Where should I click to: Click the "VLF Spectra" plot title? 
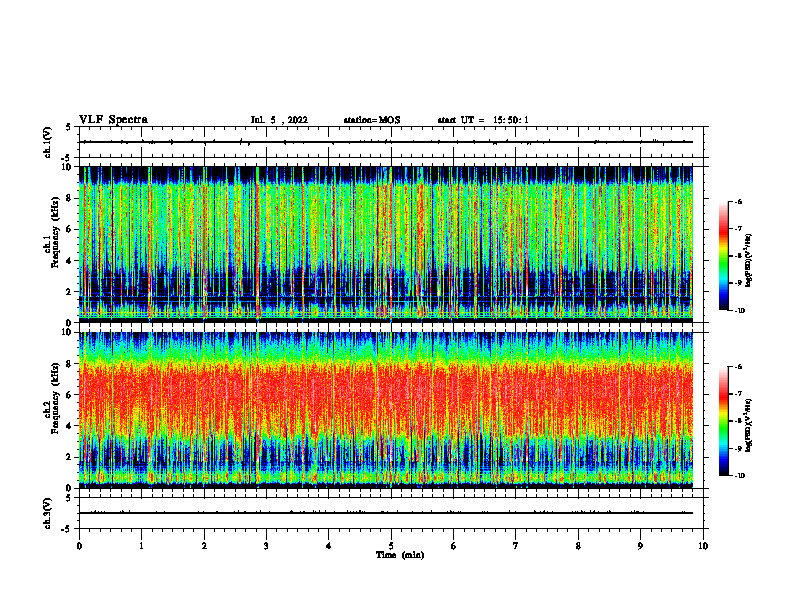click(113, 120)
